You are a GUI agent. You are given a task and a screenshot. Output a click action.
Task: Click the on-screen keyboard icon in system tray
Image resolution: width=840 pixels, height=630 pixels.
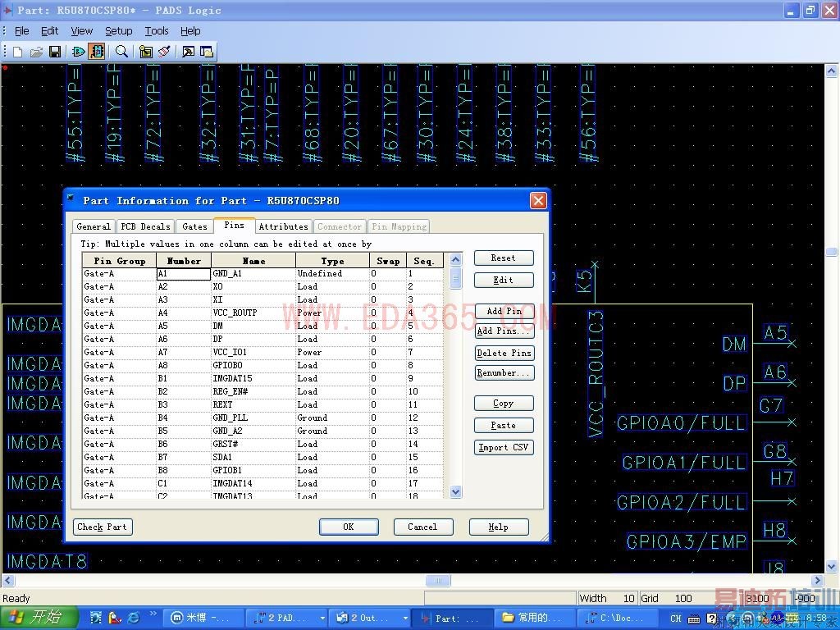693,619
